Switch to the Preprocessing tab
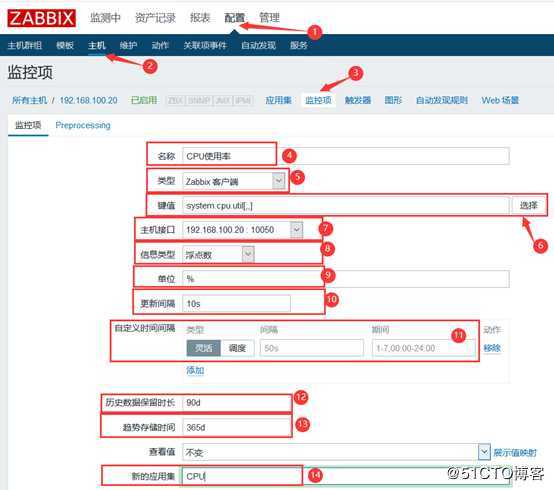Image resolution: width=554 pixels, height=490 pixels. click(x=83, y=125)
